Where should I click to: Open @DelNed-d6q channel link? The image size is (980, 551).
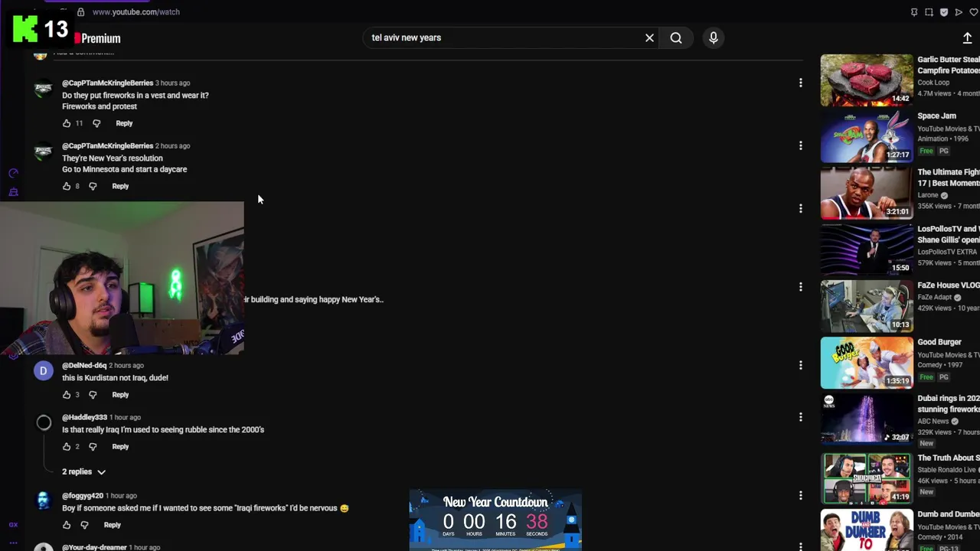pyautogui.click(x=84, y=365)
